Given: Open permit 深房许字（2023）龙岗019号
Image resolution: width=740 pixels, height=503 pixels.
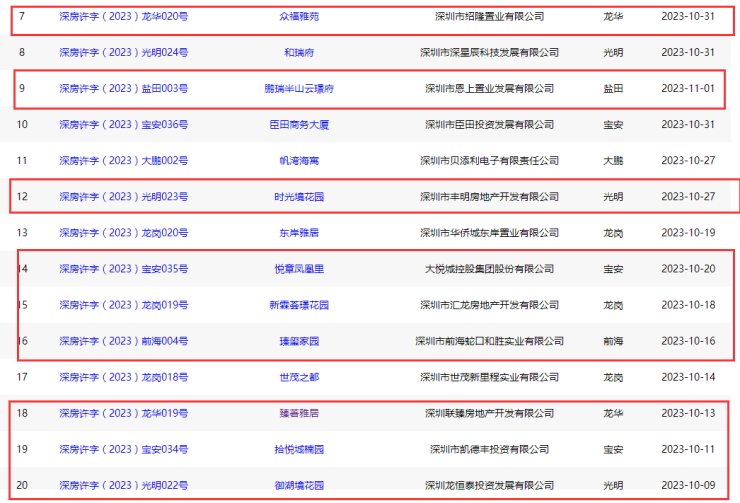Looking at the screenshot, I should click(124, 305).
